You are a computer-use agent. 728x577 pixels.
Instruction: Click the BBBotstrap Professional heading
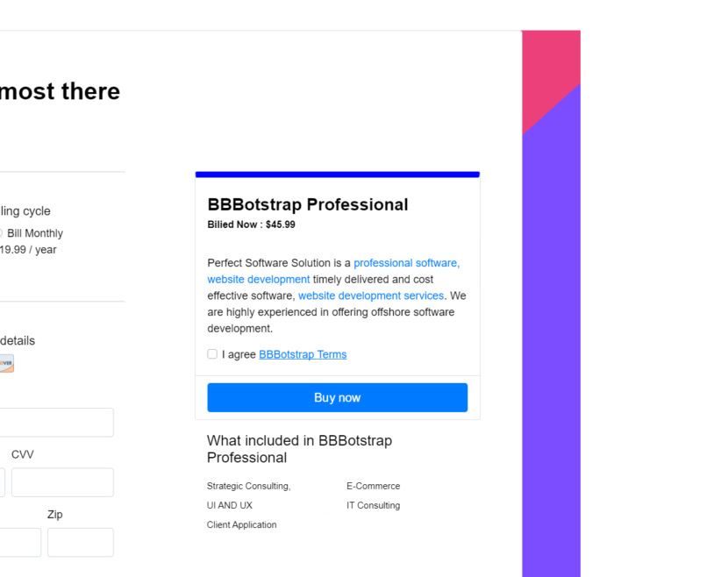tap(308, 204)
